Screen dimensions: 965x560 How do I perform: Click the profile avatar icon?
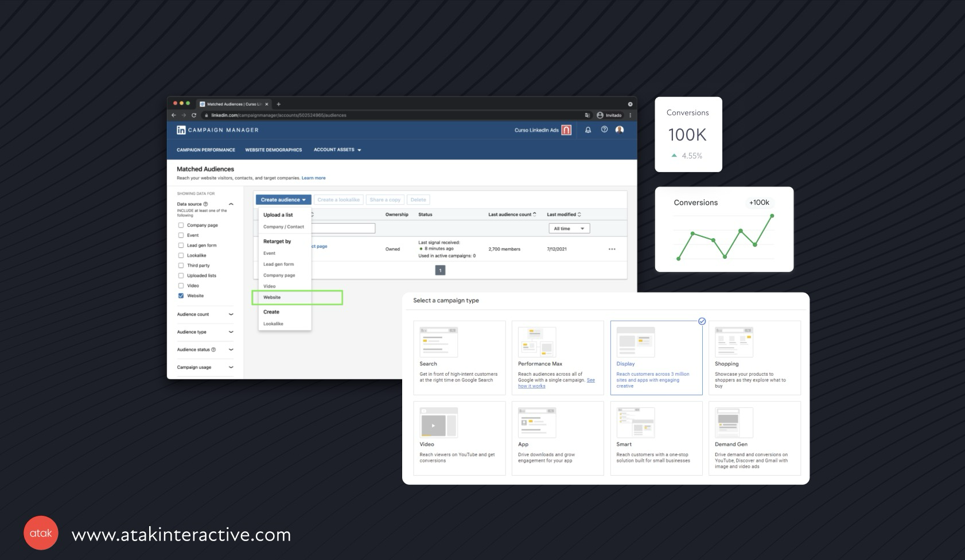coord(620,130)
